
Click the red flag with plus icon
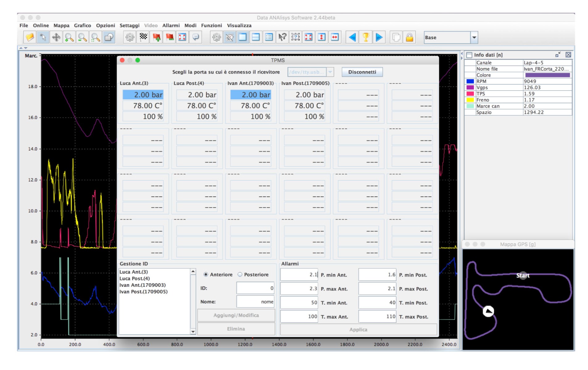tap(156, 37)
